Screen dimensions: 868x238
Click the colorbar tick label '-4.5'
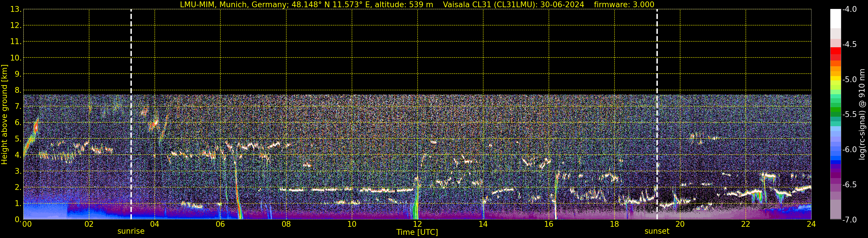[x=850, y=44]
